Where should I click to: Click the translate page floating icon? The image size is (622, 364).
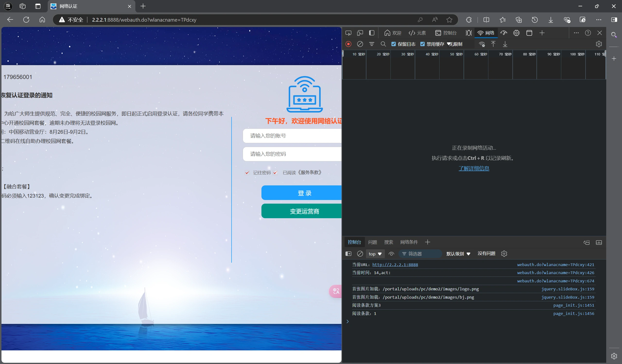[336, 291]
